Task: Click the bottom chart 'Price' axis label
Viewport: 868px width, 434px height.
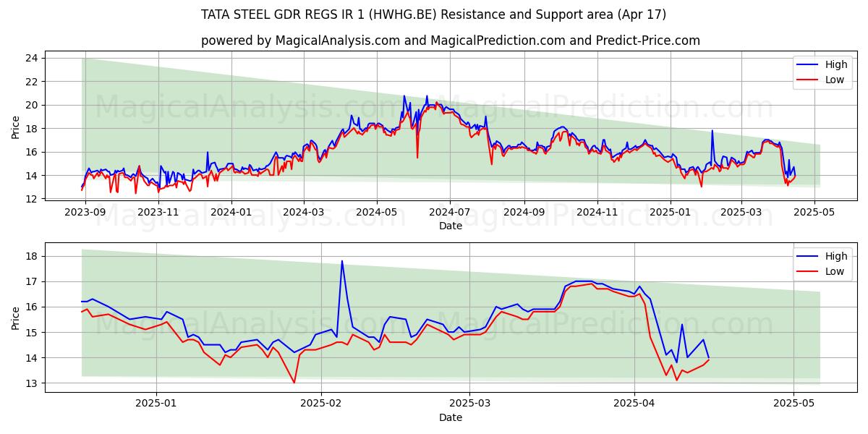Action: (x=16, y=318)
